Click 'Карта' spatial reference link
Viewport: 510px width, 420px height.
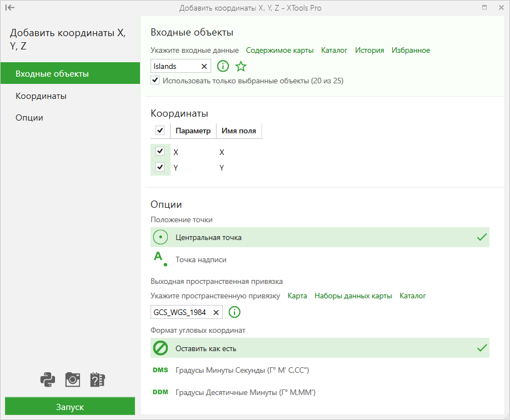point(297,296)
